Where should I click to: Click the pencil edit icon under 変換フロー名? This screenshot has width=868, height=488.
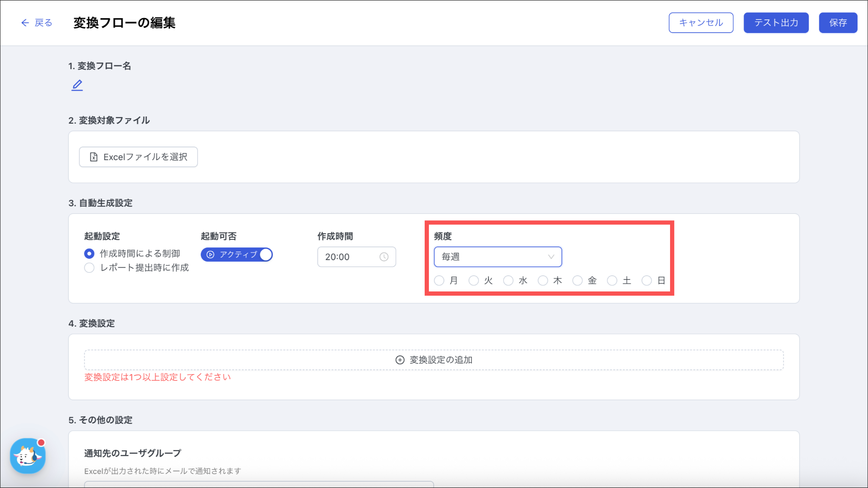[77, 85]
